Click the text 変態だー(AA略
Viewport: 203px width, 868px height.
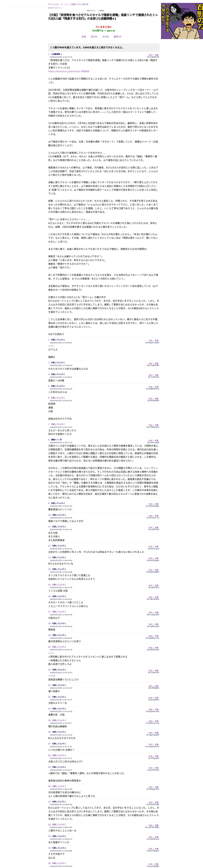56,380
